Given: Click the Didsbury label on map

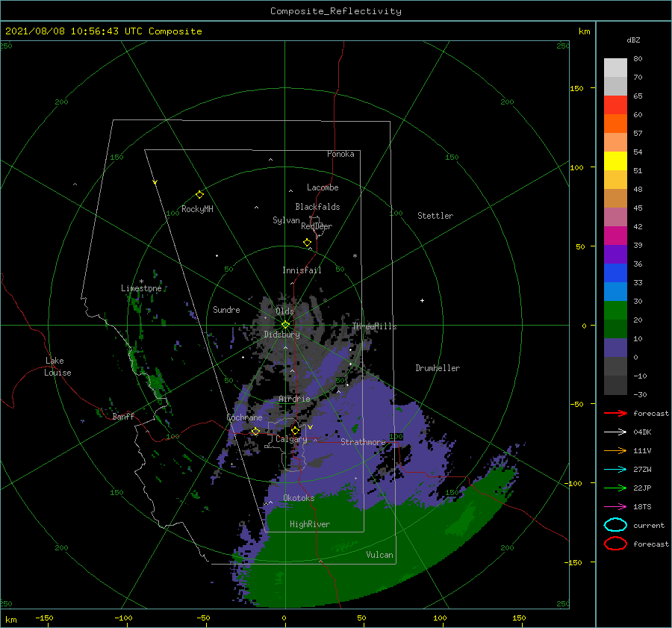Looking at the screenshot, I should coord(281,335).
